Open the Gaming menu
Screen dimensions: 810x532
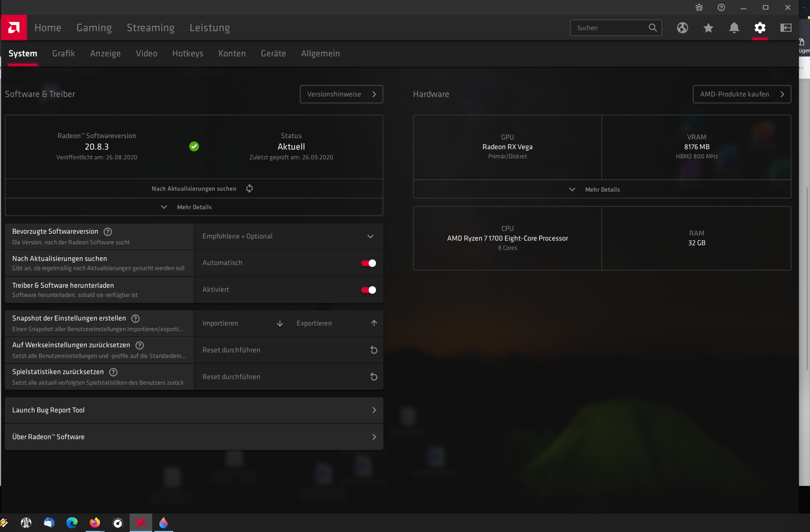[x=94, y=28]
